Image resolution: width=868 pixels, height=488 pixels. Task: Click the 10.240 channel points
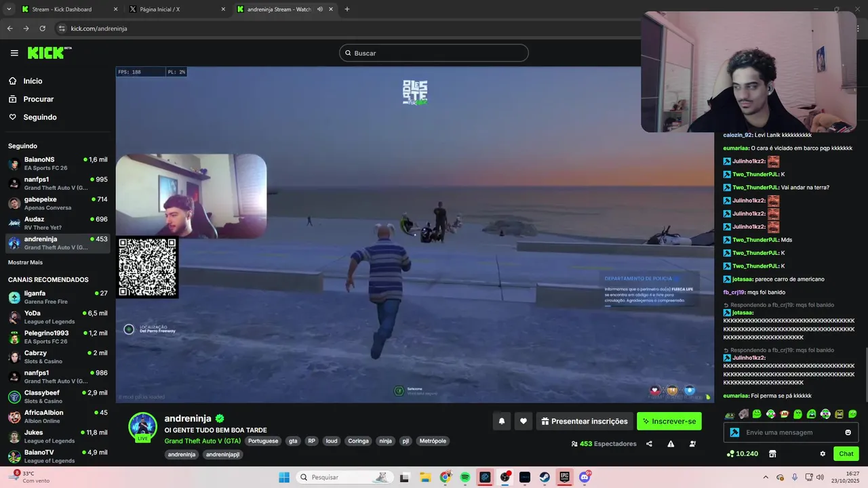tap(742, 453)
